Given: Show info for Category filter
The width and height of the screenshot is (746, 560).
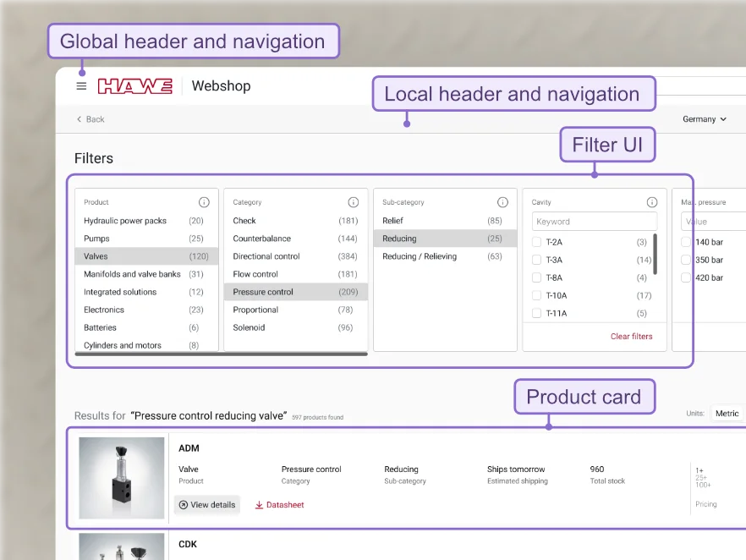Looking at the screenshot, I should pos(353,202).
